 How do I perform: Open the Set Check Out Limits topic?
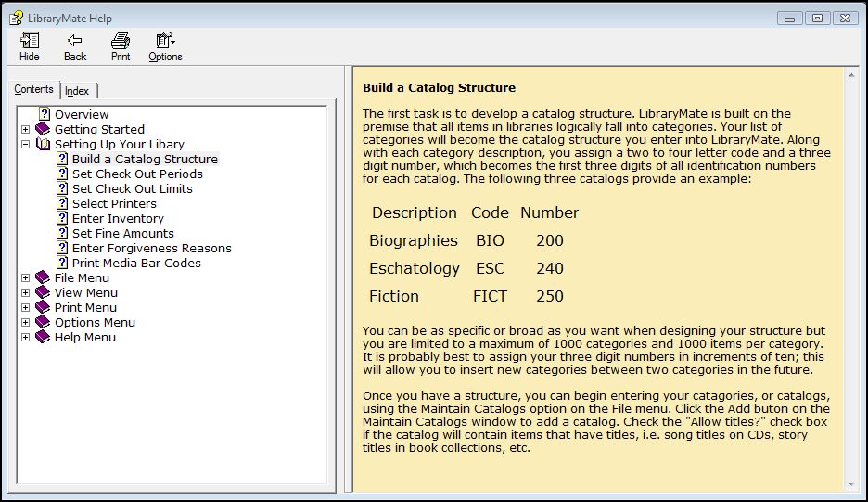[x=133, y=189]
